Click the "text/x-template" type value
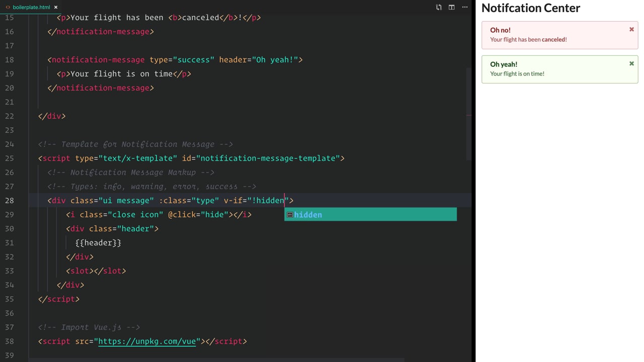Image resolution: width=644 pixels, height=362 pixels. pos(138,158)
